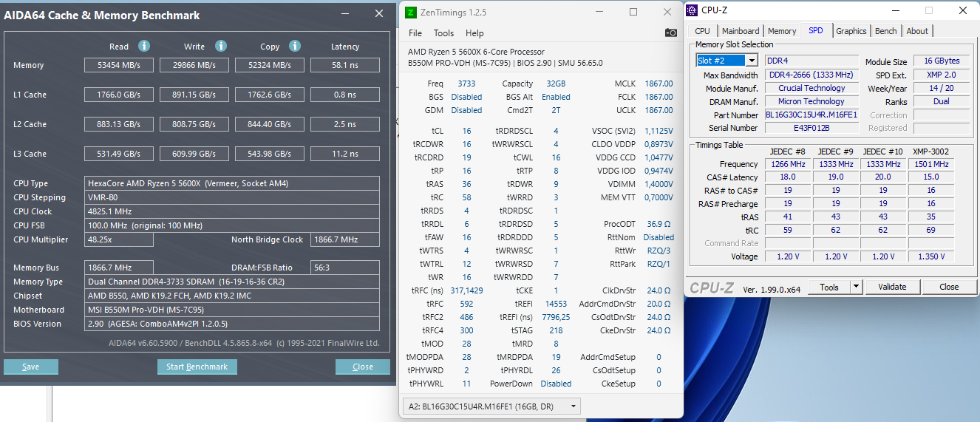Switch to the Mainboard tab in CPU-Z
Viewport: 980px width, 422px height.
coord(741,31)
